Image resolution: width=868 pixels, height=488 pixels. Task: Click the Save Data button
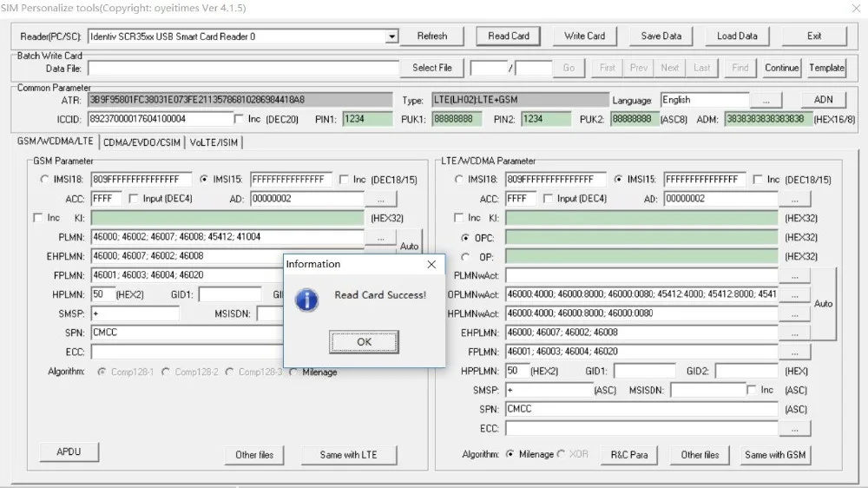coord(661,36)
